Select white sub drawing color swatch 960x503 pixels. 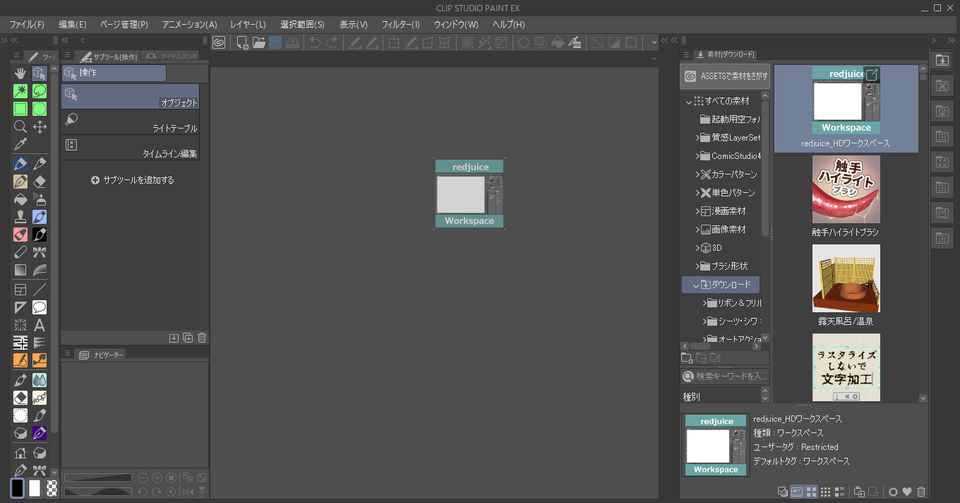click(x=35, y=488)
